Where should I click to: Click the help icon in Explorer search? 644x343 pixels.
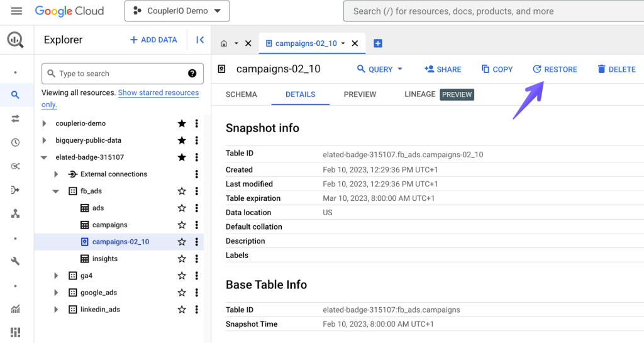point(192,74)
